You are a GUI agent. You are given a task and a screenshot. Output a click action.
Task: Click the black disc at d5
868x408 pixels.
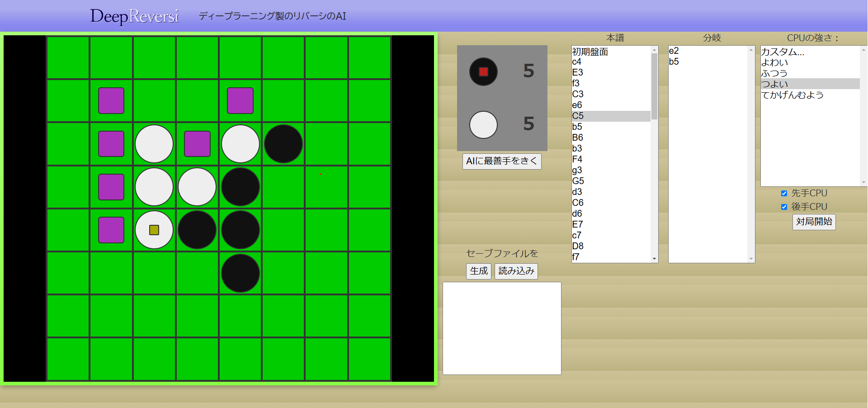click(x=198, y=230)
